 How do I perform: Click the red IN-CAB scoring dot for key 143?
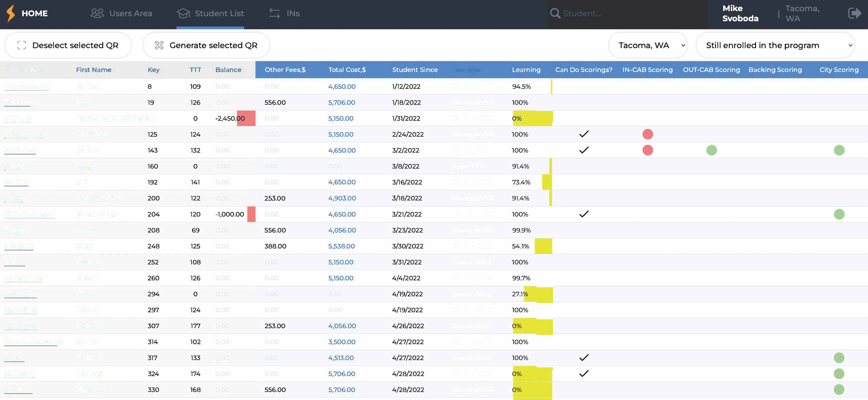[648, 150]
